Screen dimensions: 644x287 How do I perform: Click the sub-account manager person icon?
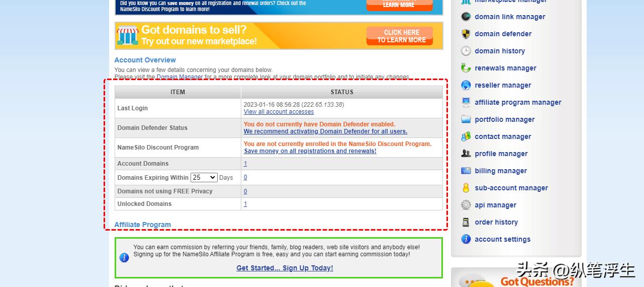(x=466, y=188)
